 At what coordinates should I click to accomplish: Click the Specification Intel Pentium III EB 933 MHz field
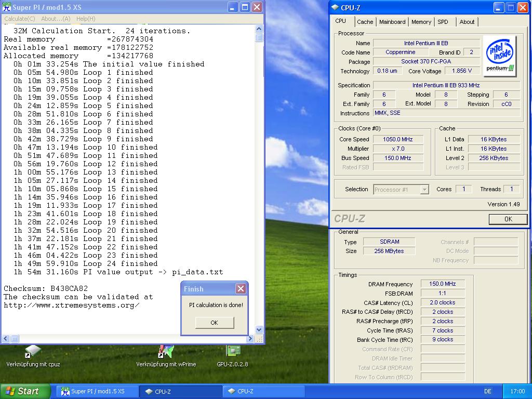tap(446, 85)
